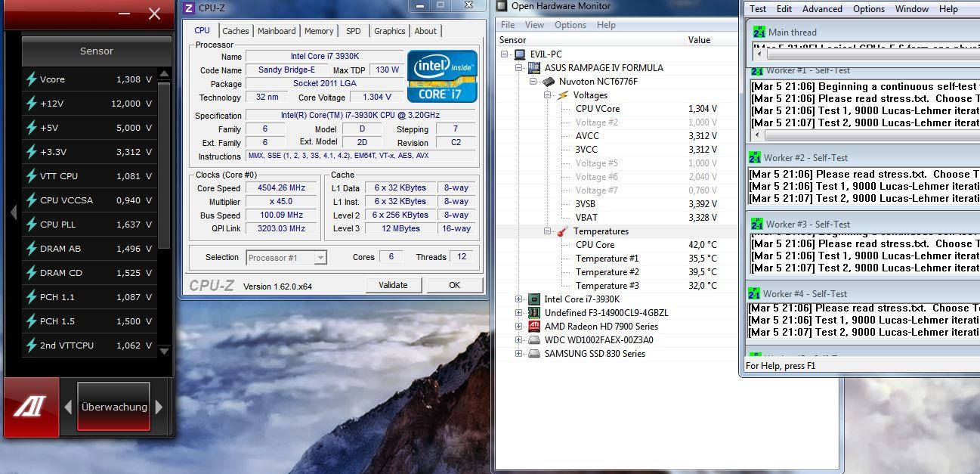Click the Open Hardware Monitor title icon

[x=502, y=6]
